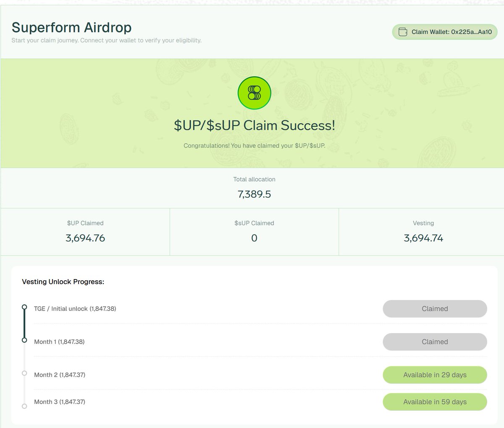Click the $sUP Claimed label
Viewport: 504px width, 428px height.
point(254,223)
